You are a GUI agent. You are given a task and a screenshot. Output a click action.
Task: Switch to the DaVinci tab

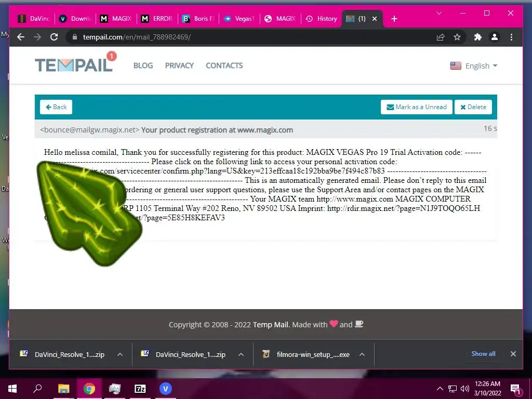click(x=34, y=19)
